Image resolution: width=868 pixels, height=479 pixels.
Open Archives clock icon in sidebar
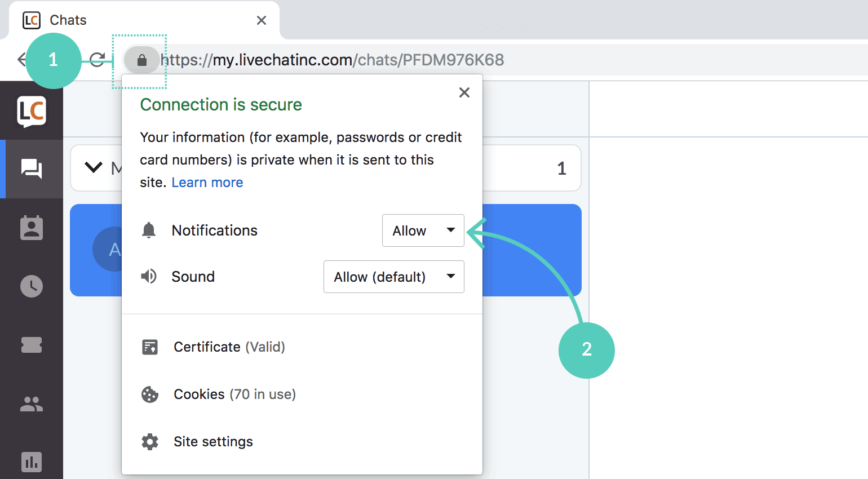point(32,286)
